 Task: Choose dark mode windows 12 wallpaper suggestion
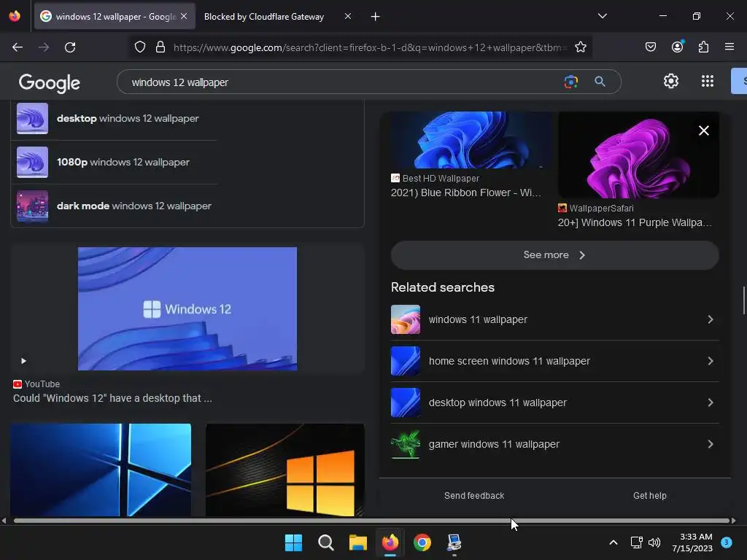point(115,206)
